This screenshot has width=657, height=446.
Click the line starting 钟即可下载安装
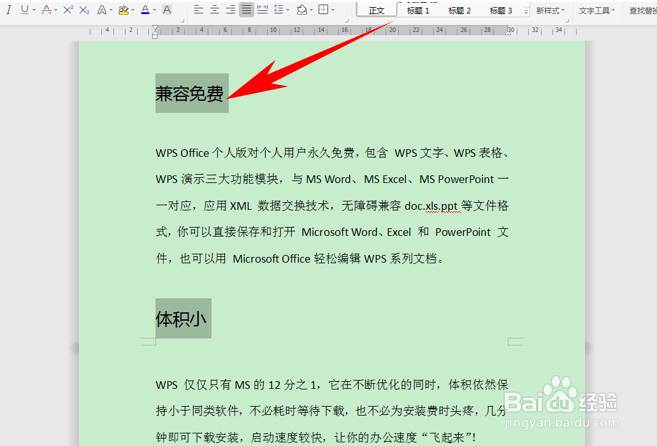[316, 438]
